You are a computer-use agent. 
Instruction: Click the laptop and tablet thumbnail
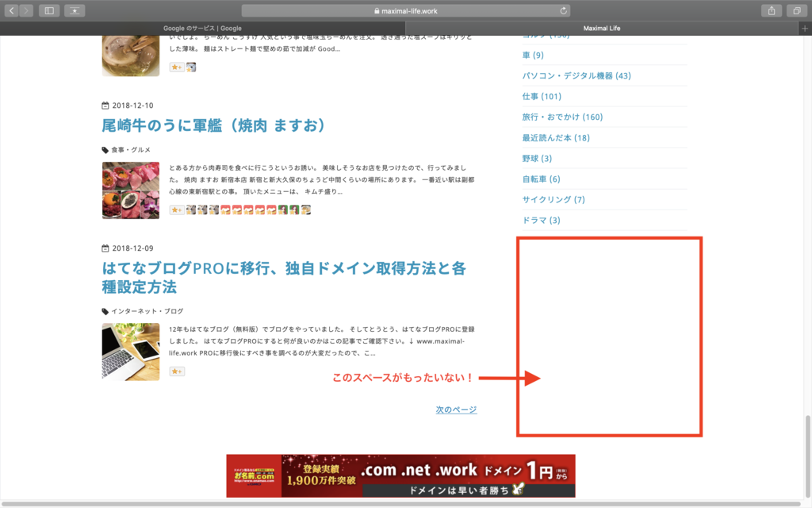click(x=131, y=352)
